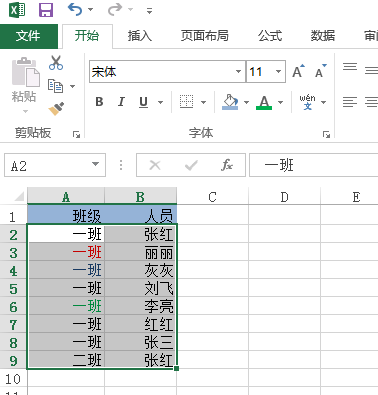Open phonetic guide dropdown arrow
The image size is (378, 395).
point(323,102)
